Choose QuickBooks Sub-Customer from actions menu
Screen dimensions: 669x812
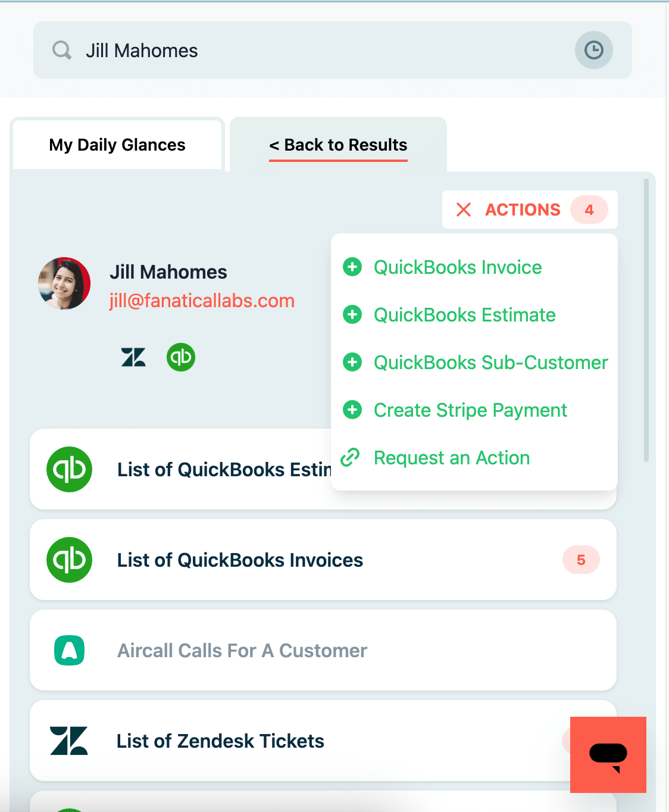point(490,363)
